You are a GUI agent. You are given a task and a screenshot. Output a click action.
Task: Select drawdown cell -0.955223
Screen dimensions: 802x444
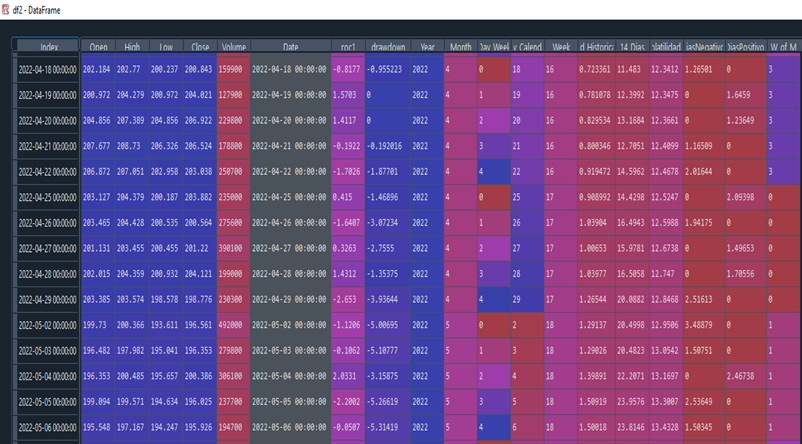pyautogui.click(x=388, y=70)
